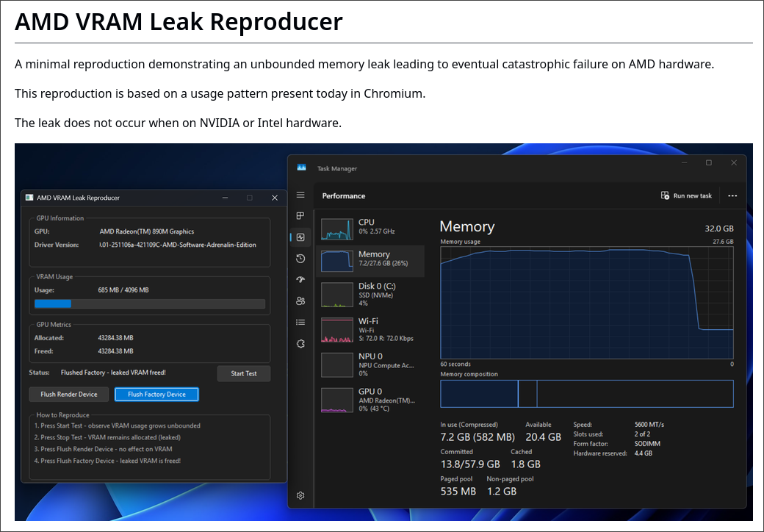Screen dimensions: 764x532
Task: Click step '2. Press Stop Test' instruction
Action: coord(107,437)
